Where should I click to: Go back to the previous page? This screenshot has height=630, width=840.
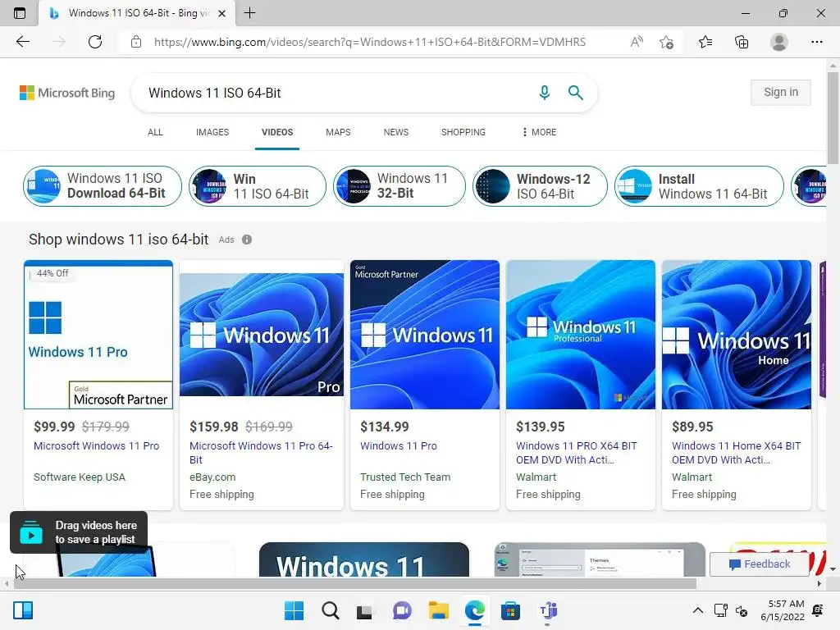tap(22, 42)
